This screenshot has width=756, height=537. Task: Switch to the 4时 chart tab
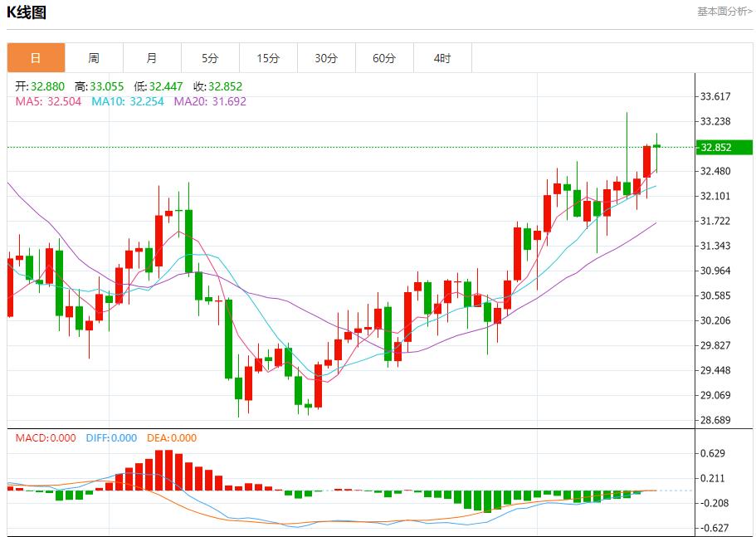pyautogui.click(x=442, y=58)
